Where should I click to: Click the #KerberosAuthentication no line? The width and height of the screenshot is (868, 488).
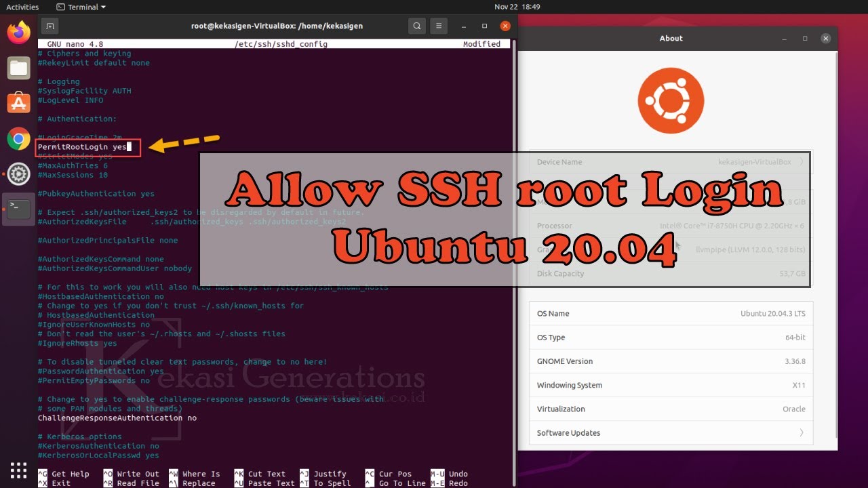(x=98, y=445)
